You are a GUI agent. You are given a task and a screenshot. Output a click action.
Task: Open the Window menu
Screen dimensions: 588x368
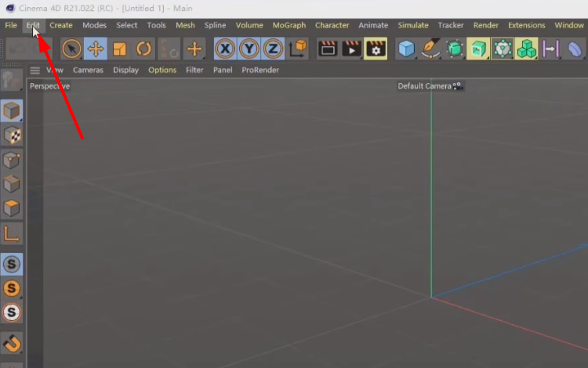pos(569,25)
